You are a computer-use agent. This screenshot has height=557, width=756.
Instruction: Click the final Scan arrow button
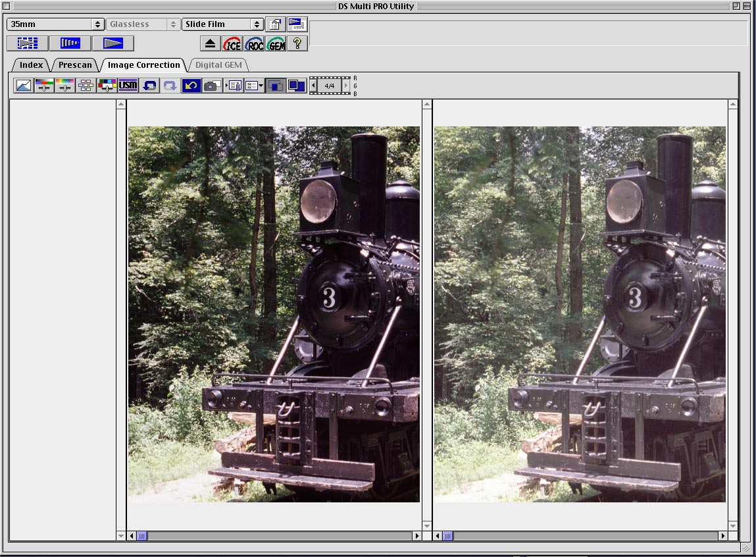[113, 43]
